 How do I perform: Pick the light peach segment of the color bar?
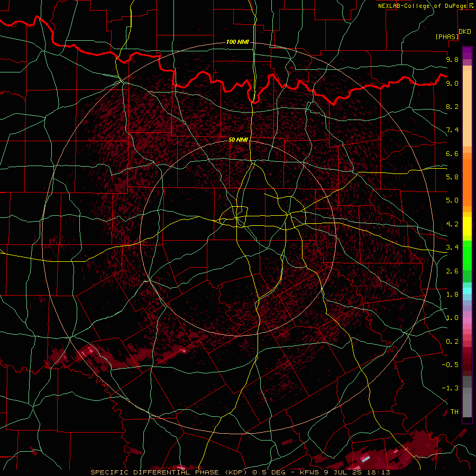(467, 109)
